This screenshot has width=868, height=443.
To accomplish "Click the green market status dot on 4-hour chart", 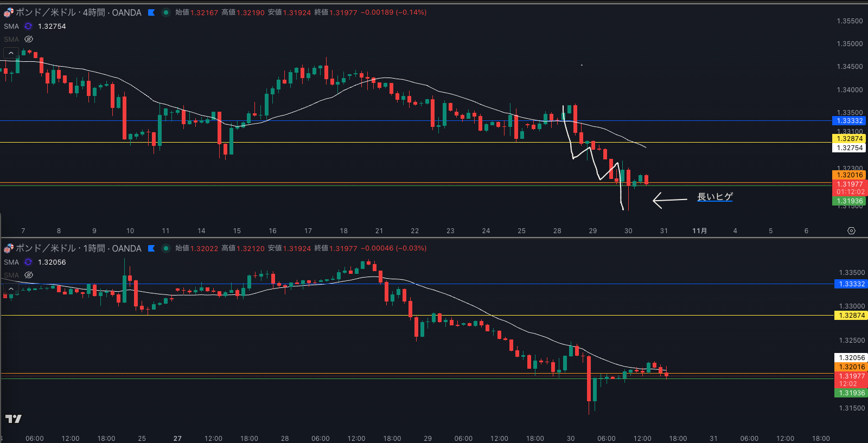I will coord(166,12).
